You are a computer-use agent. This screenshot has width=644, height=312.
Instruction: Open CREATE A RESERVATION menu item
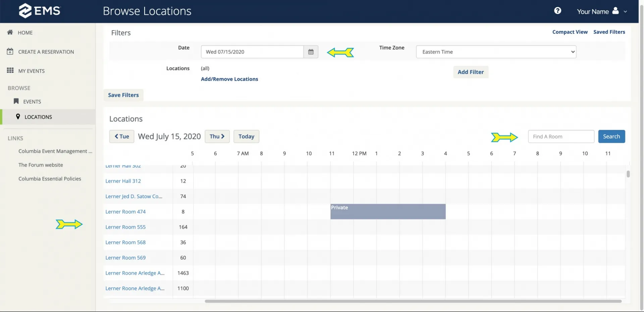tap(46, 52)
